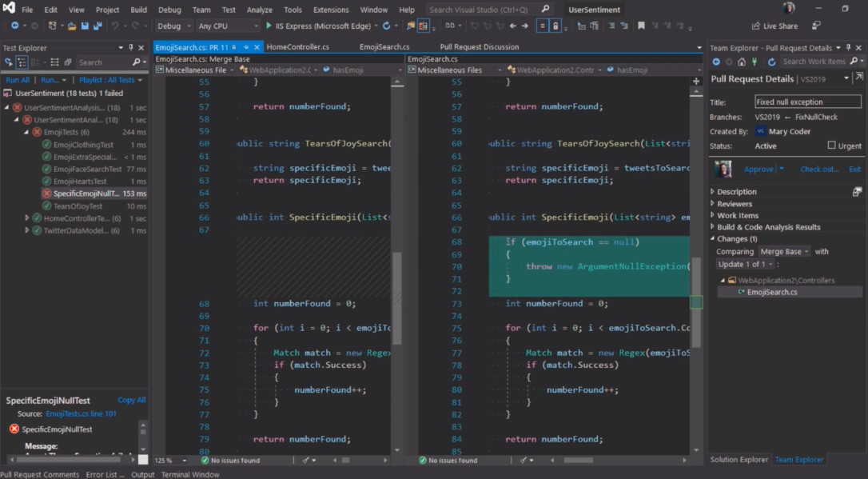The height and width of the screenshot is (479, 868).
Task: Switch to the Solution Explorer tab
Action: click(x=739, y=460)
